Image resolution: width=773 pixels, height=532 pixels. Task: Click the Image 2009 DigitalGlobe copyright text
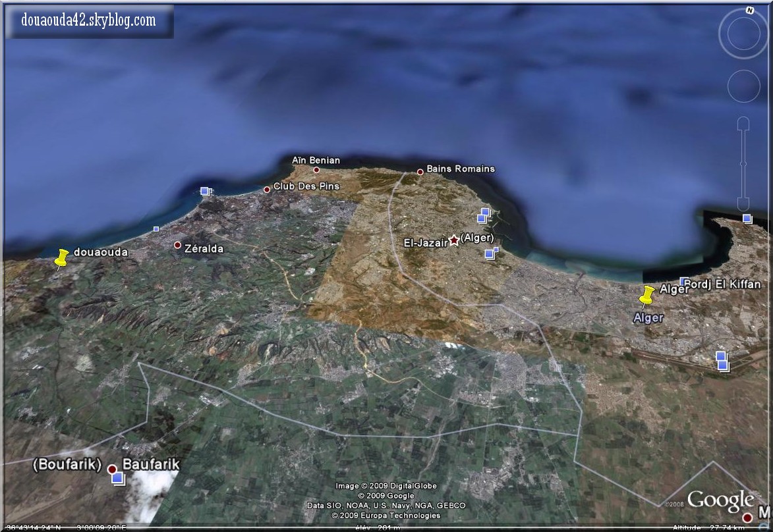pos(386,486)
